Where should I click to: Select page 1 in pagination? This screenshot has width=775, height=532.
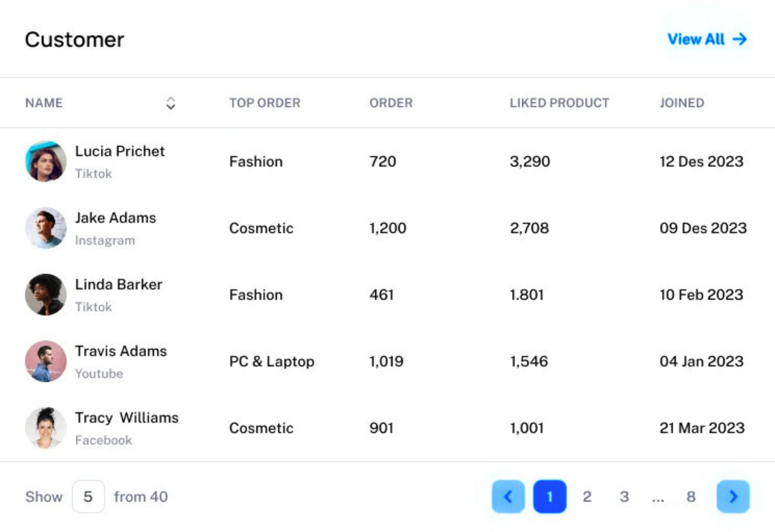[550, 496]
